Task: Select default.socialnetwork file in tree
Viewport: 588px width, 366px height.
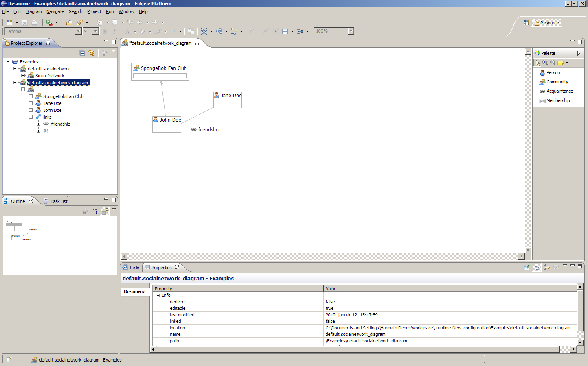Action: 49,69
